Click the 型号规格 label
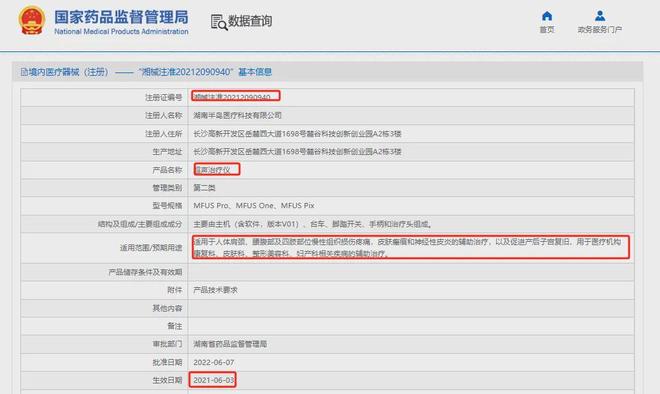 (x=168, y=206)
